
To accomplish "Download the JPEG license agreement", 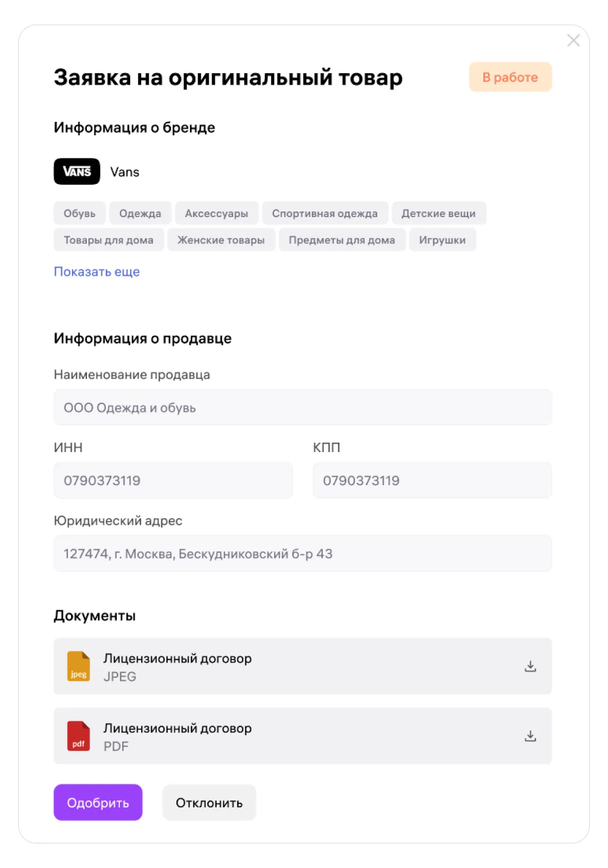I will (x=530, y=666).
